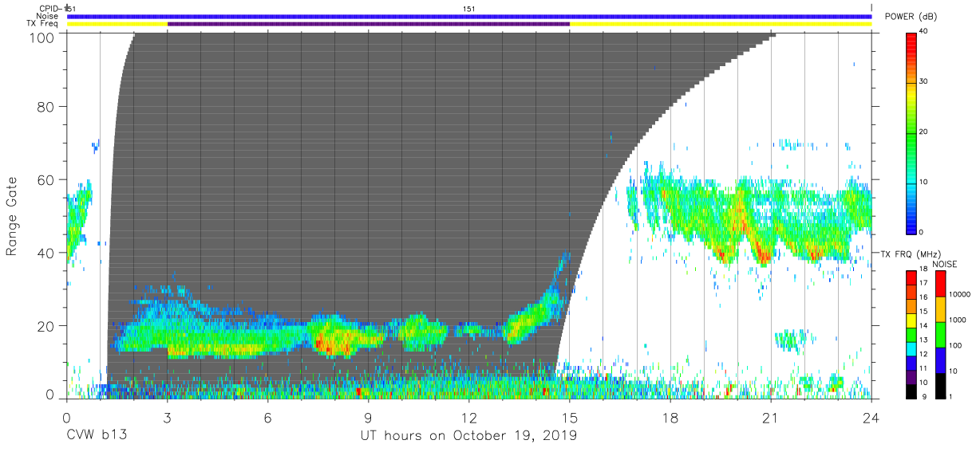Click the POWER (dB) colorbar title
This screenshot has height=452, width=980.
coord(911,16)
